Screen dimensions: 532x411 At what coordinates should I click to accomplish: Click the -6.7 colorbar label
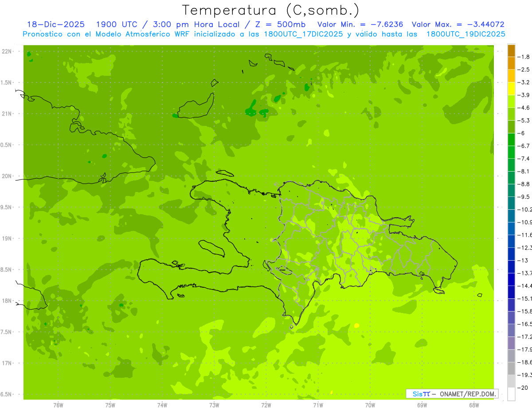click(x=524, y=146)
